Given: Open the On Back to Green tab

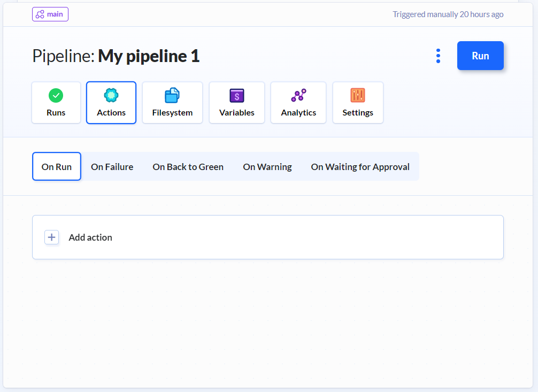Looking at the screenshot, I should coord(188,167).
